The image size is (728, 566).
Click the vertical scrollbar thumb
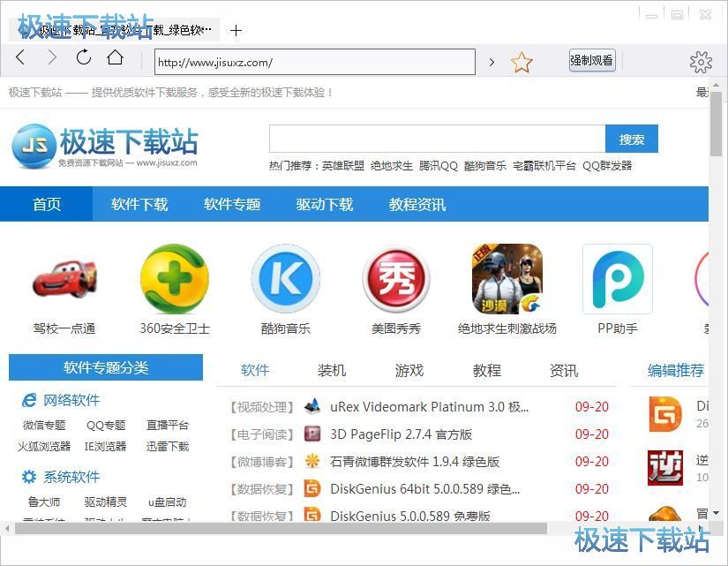[716, 125]
